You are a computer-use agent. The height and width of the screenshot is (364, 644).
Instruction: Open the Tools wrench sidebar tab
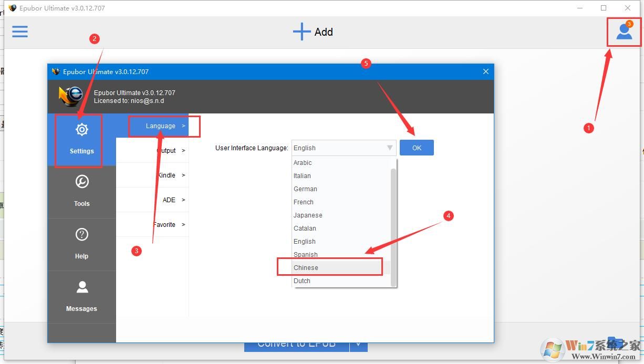[82, 192]
